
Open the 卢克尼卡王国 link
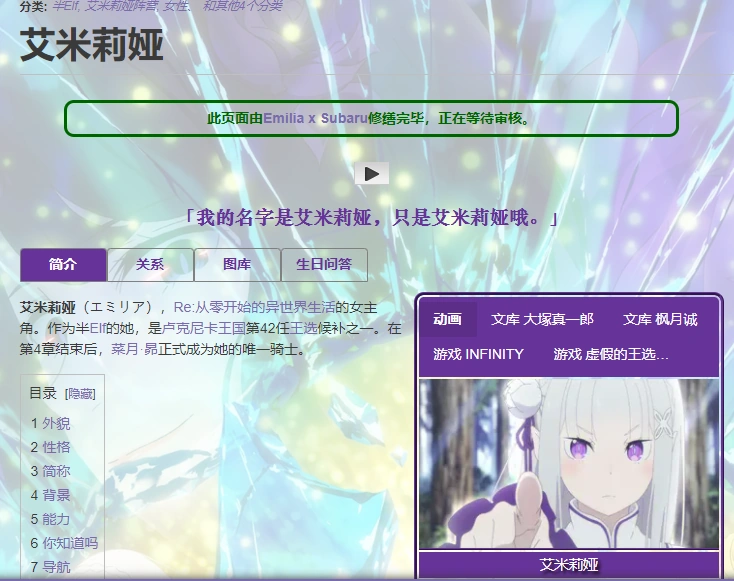pos(204,328)
